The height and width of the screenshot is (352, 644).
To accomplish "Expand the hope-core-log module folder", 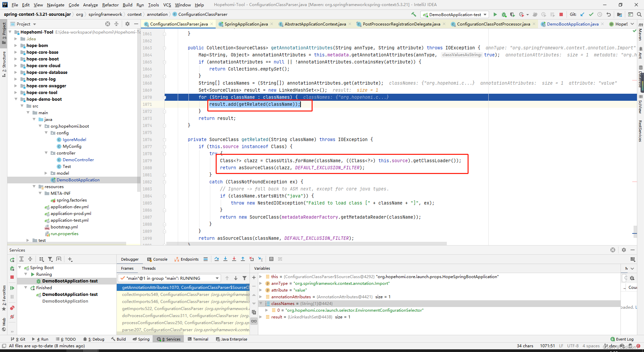I will coord(15,79).
